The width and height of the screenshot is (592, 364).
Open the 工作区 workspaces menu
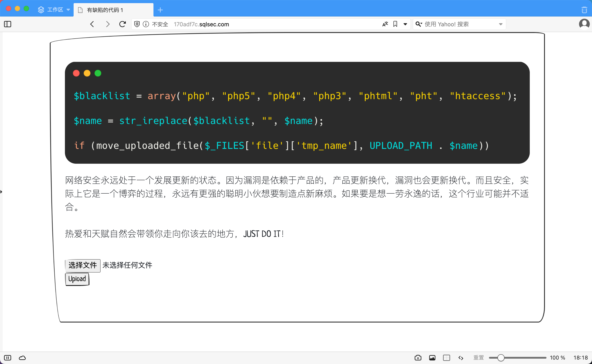pos(54,10)
